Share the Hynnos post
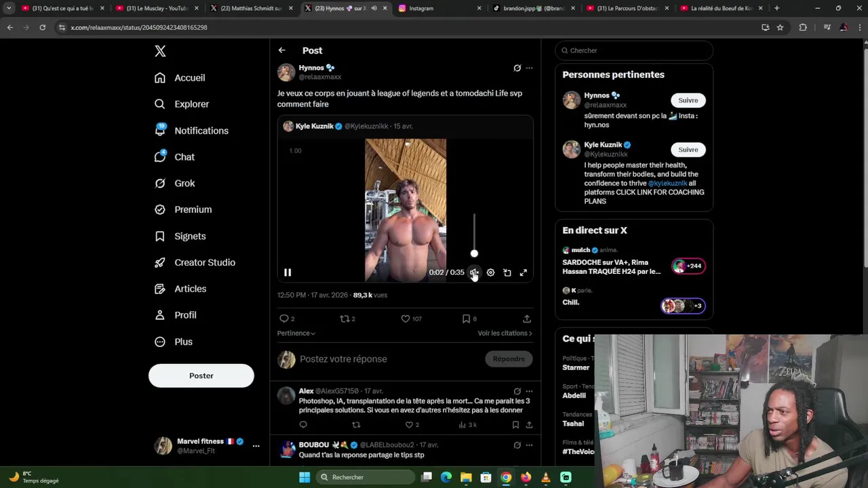 527,319
